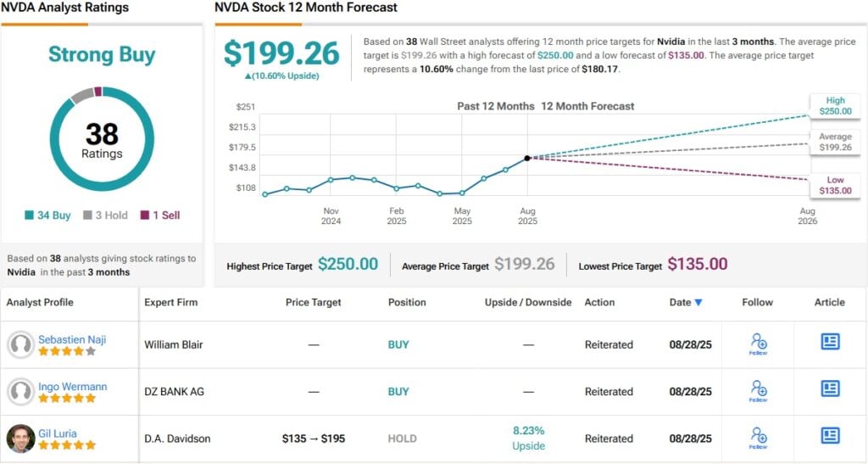Open Sebastien Naji's analyst profile link
This screenshot has width=868, height=464.
[x=72, y=339]
